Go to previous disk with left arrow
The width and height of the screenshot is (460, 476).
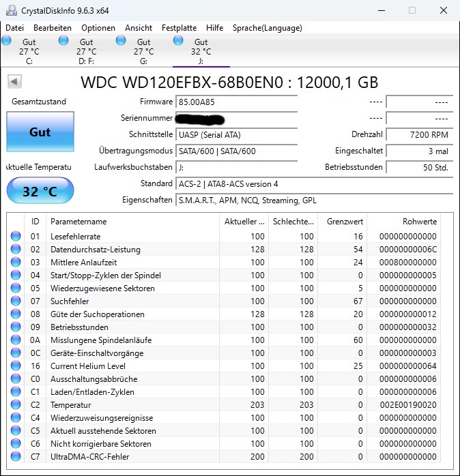(x=14, y=82)
